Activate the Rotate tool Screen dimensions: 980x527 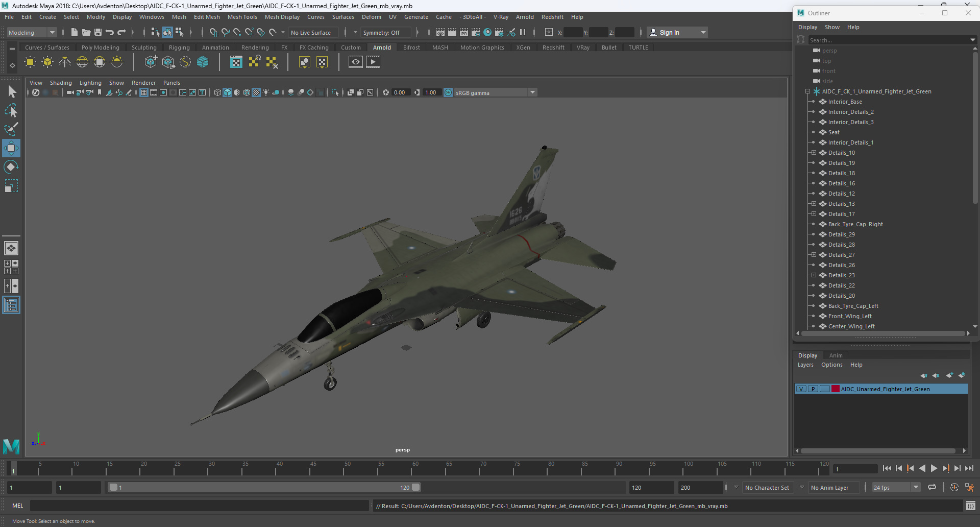pos(11,167)
